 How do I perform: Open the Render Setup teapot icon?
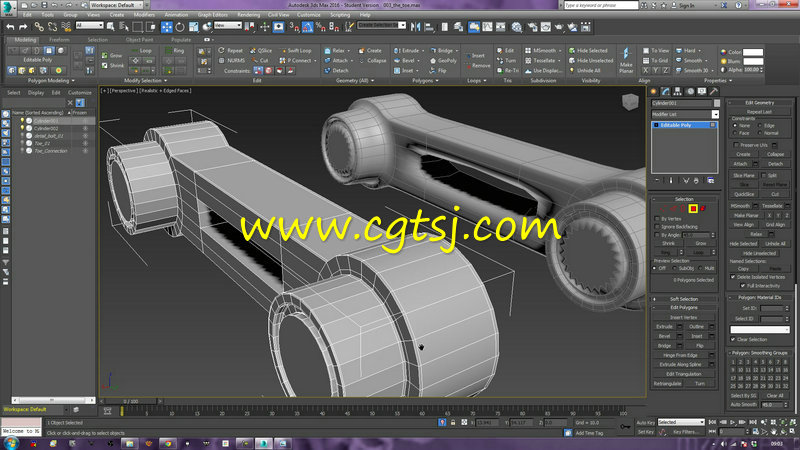pos(532,27)
